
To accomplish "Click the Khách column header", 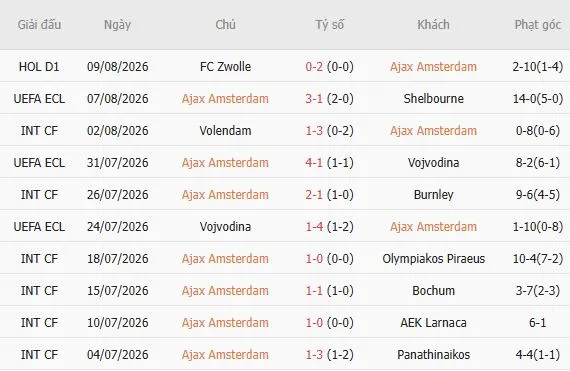I will [x=433, y=25].
